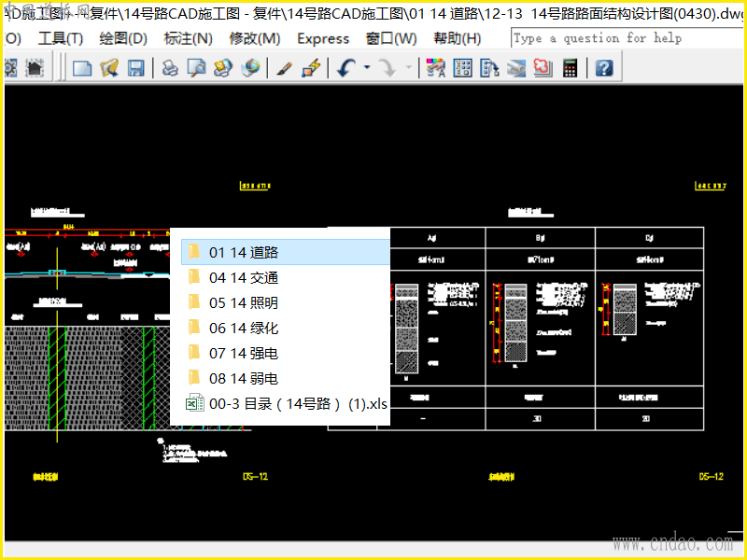The image size is (747, 560).
Task: Select the 01 14 道路 folder
Action: 244,252
